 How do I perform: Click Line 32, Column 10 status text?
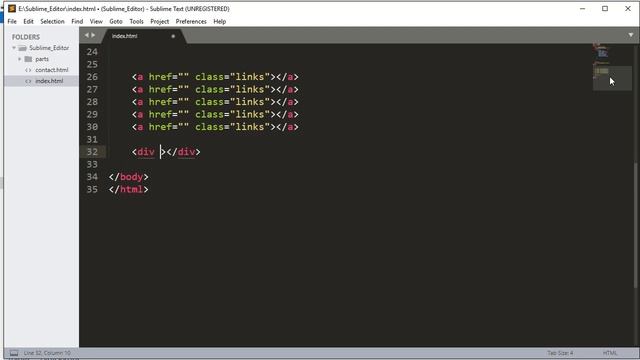pyautogui.click(x=47, y=353)
